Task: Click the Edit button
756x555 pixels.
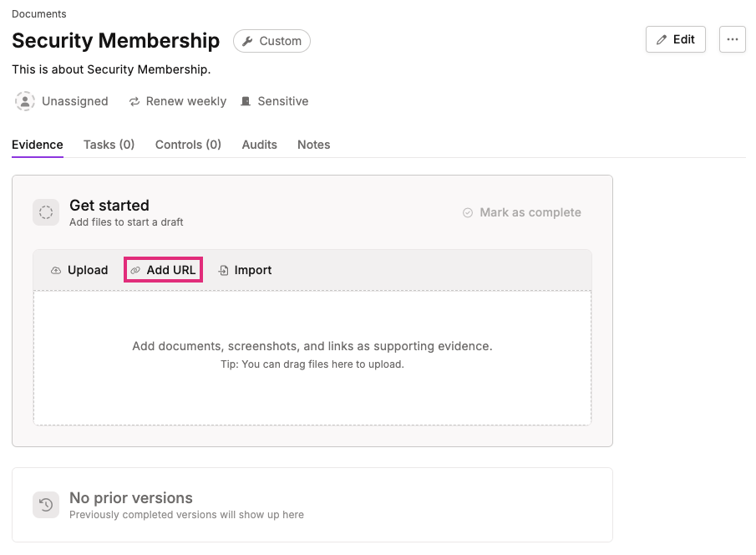Action: pyautogui.click(x=676, y=39)
